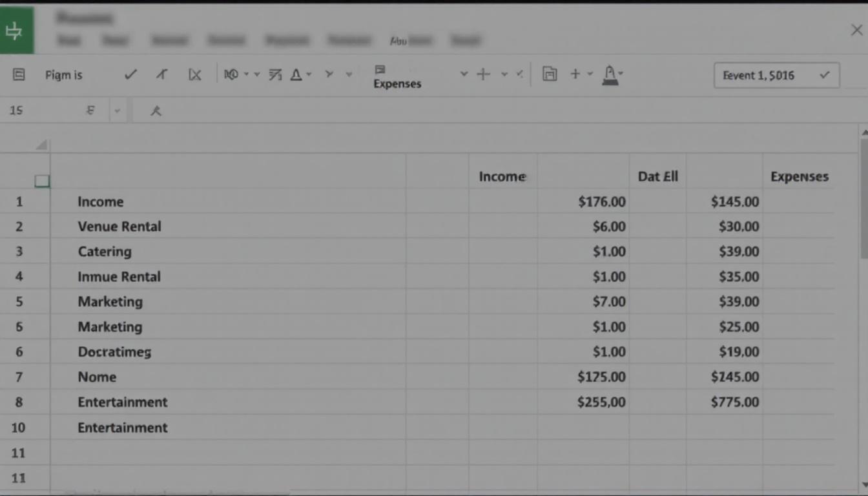Screen dimensions: 868x496
Task: Click the M0 toolbar icon
Action: pyautogui.click(x=231, y=75)
